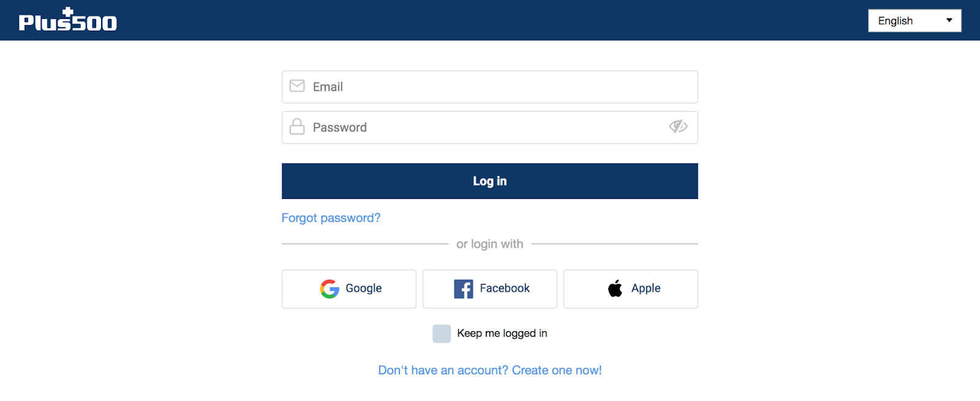The height and width of the screenshot is (401, 980).
Task: Sign in with Facebook button
Action: [490, 289]
